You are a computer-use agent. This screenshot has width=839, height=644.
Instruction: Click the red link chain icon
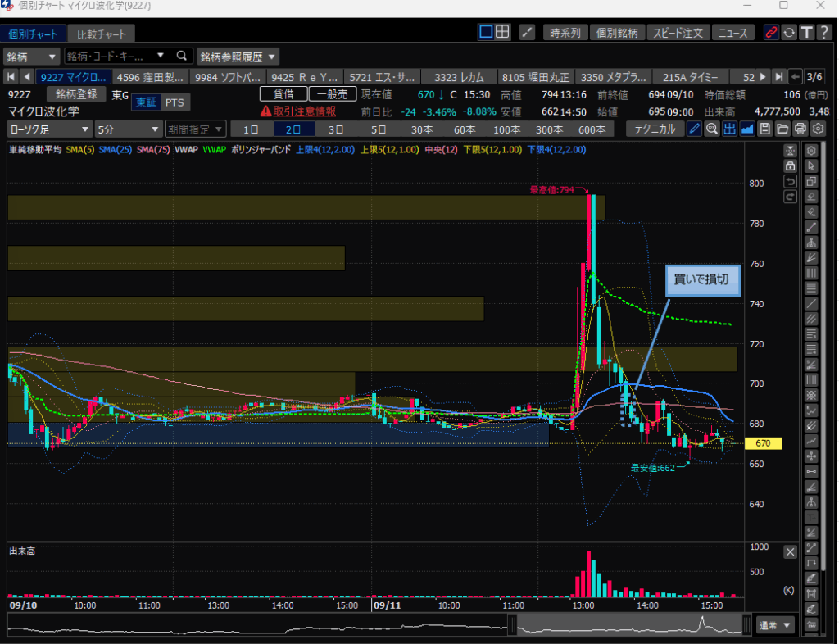(x=771, y=33)
